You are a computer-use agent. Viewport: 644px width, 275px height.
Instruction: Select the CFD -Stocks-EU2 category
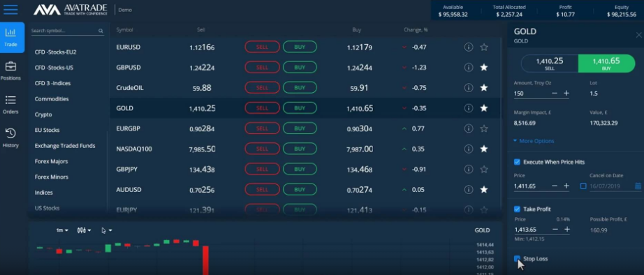click(x=55, y=52)
